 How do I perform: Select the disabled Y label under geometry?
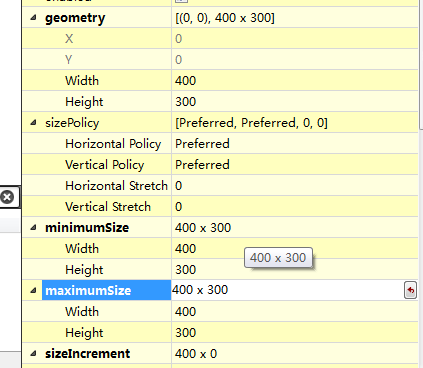[69, 60]
